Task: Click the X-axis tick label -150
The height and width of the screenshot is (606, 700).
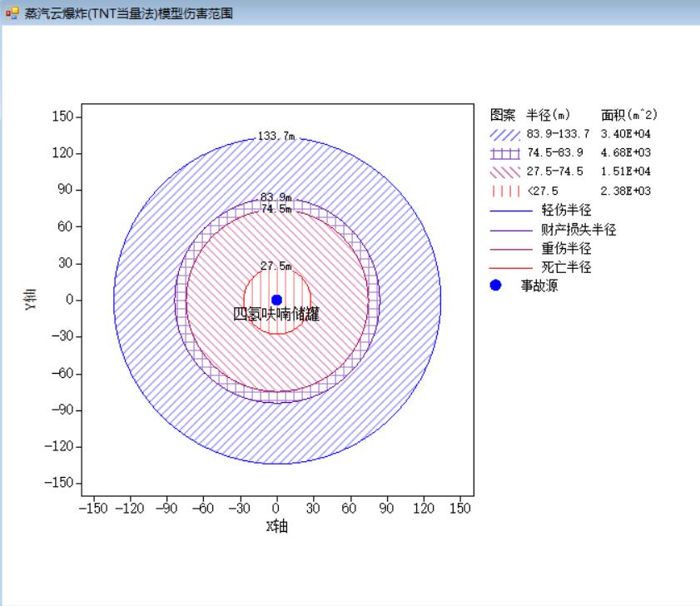Action: coord(93,509)
